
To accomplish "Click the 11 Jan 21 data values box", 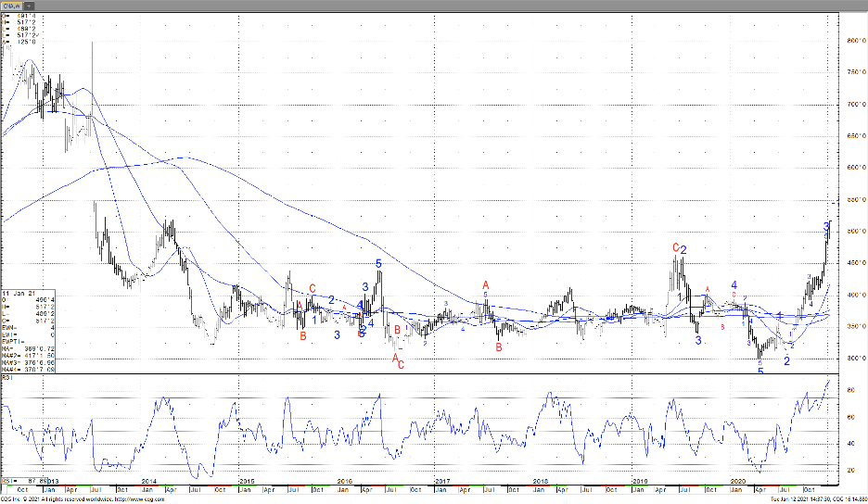I will (x=28, y=329).
